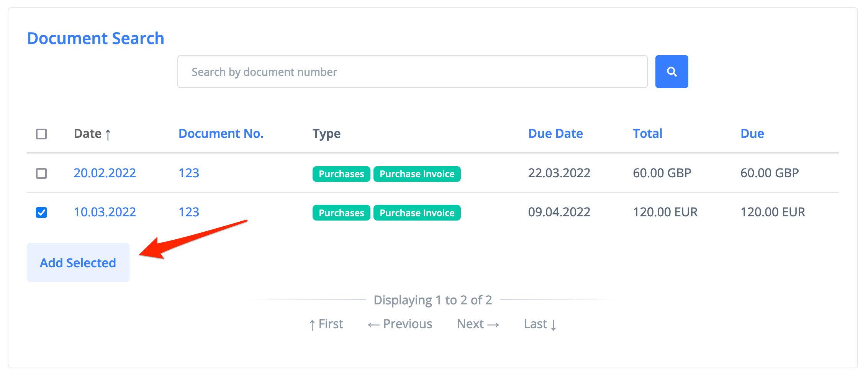
Task: Open the 20.02.2022 date link
Action: tap(105, 173)
